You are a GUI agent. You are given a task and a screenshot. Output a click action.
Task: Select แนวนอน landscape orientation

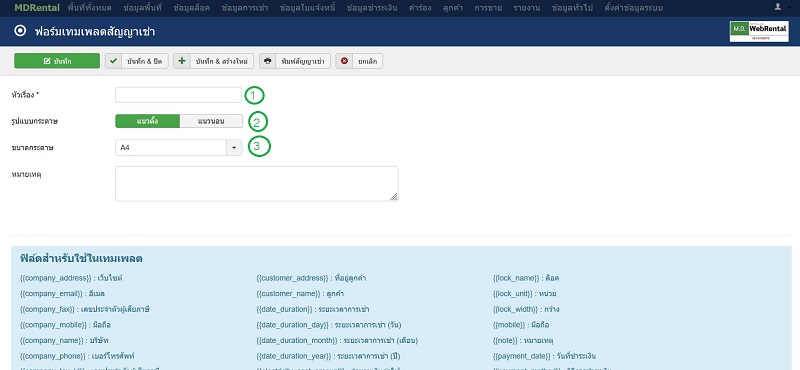click(x=211, y=121)
